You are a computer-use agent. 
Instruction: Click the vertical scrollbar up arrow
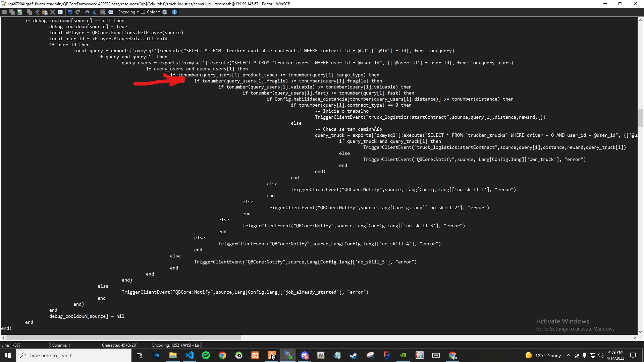(640, 20)
